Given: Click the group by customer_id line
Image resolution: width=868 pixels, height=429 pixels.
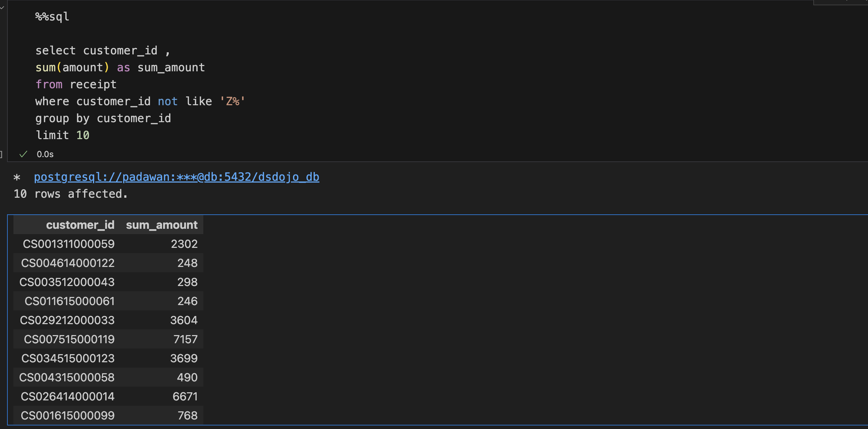Looking at the screenshot, I should coord(103,118).
